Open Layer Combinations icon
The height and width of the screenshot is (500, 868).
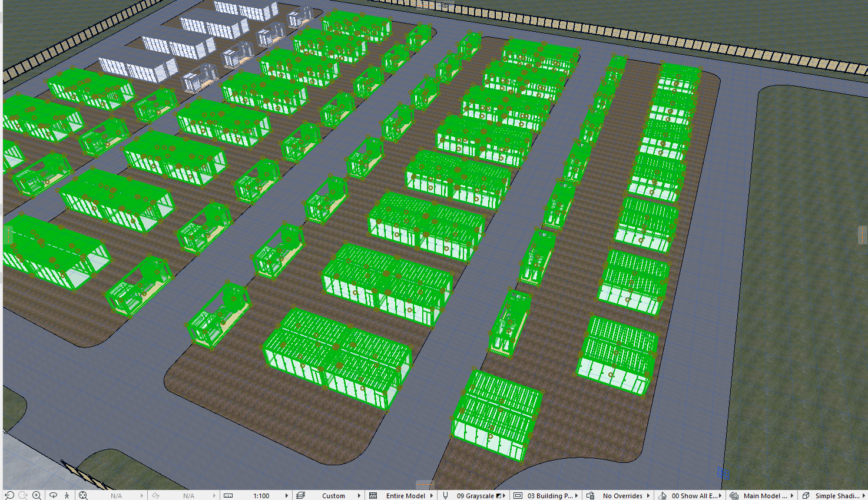point(300,495)
